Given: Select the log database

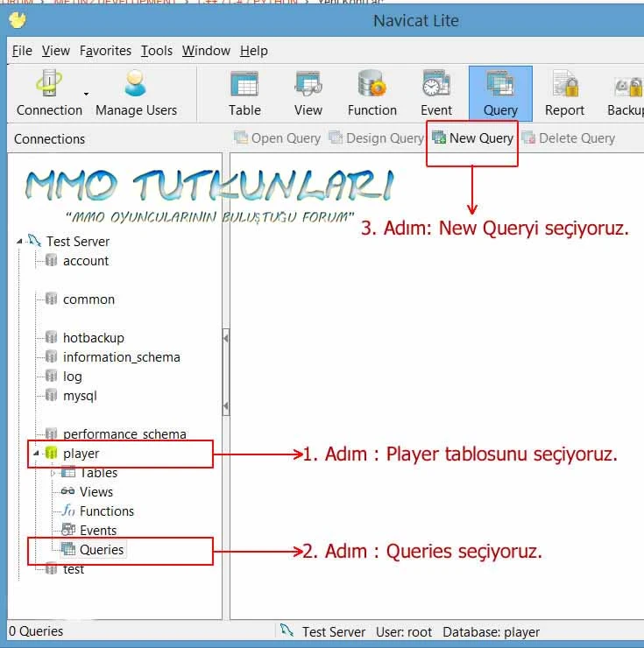Looking at the screenshot, I should coord(73,377).
